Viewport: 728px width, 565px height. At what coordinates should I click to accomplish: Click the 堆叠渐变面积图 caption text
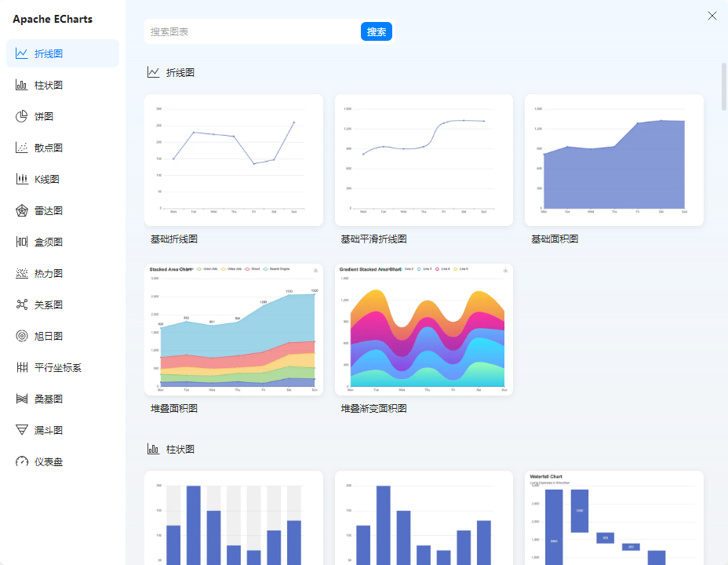[373, 409]
